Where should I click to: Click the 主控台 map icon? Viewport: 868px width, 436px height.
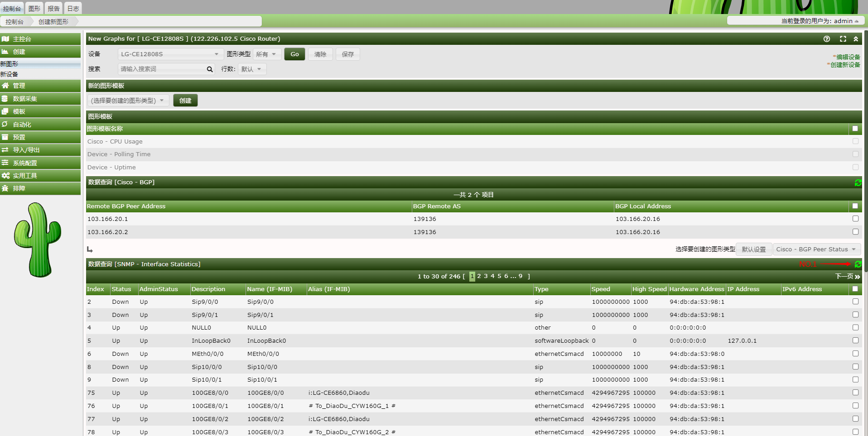[x=5, y=39]
